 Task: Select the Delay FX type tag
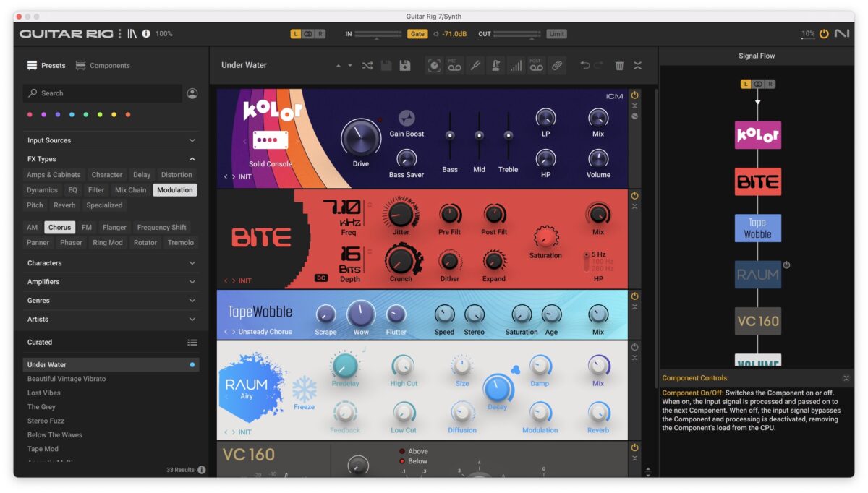tap(142, 175)
